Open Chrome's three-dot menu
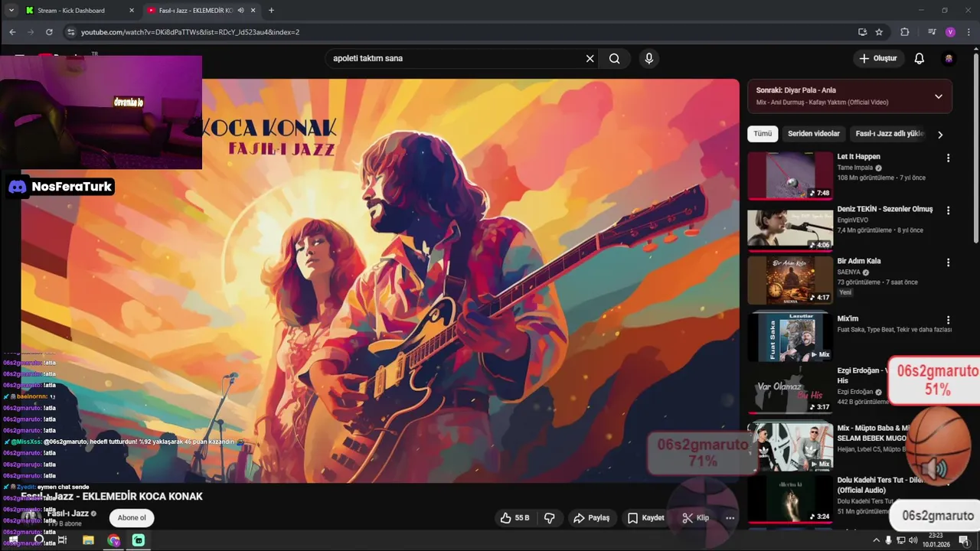980x551 pixels. pyautogui.click(x=969, y=32)
